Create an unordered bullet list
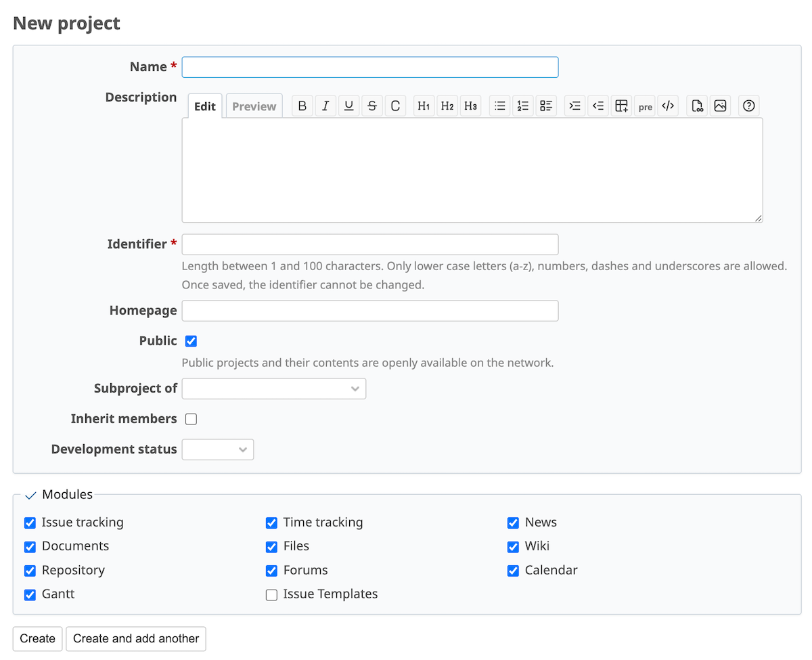812x660 pixels. (499, 106)
